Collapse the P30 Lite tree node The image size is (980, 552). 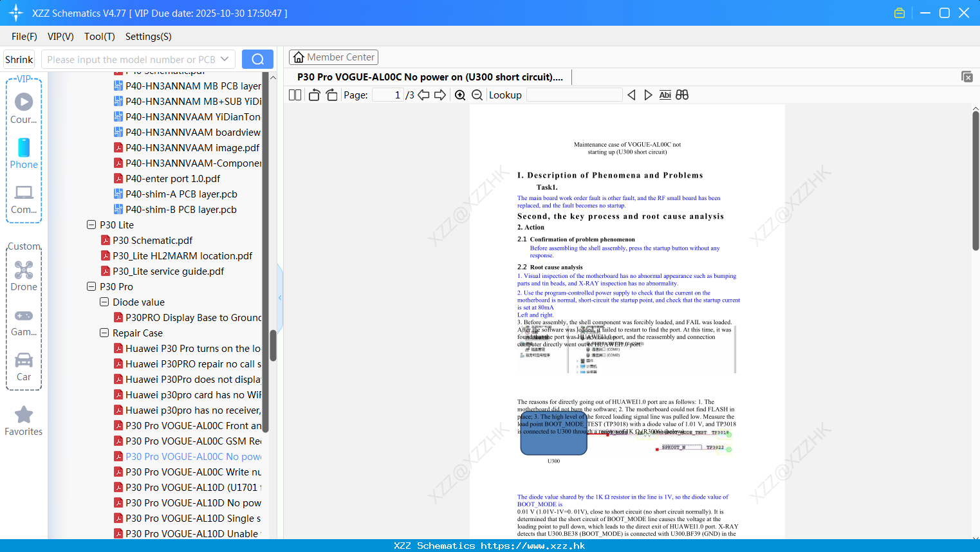pos(91,225)
